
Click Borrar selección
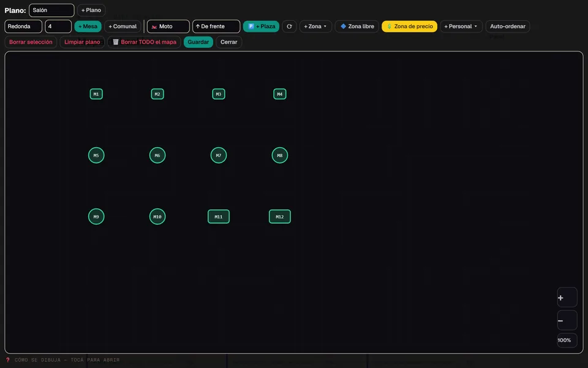pyautogui.click(x=31, y=42)
